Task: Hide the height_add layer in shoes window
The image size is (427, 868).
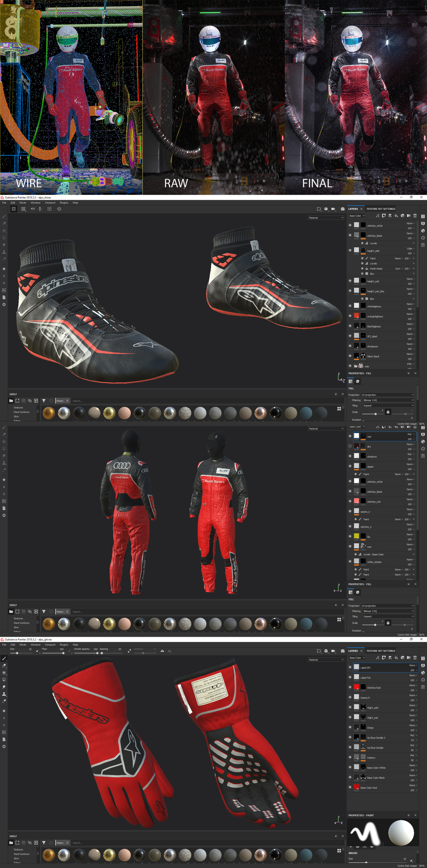Action: [350, 250]
